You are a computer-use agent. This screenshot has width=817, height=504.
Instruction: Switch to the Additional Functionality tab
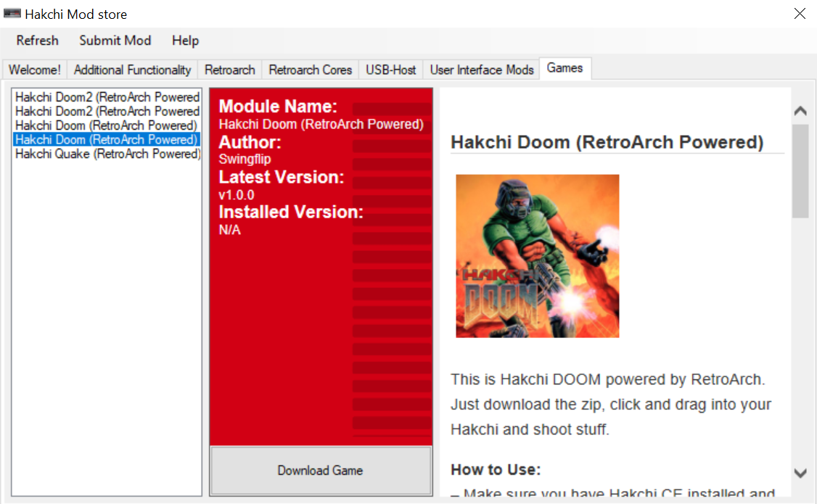point(132,70)
